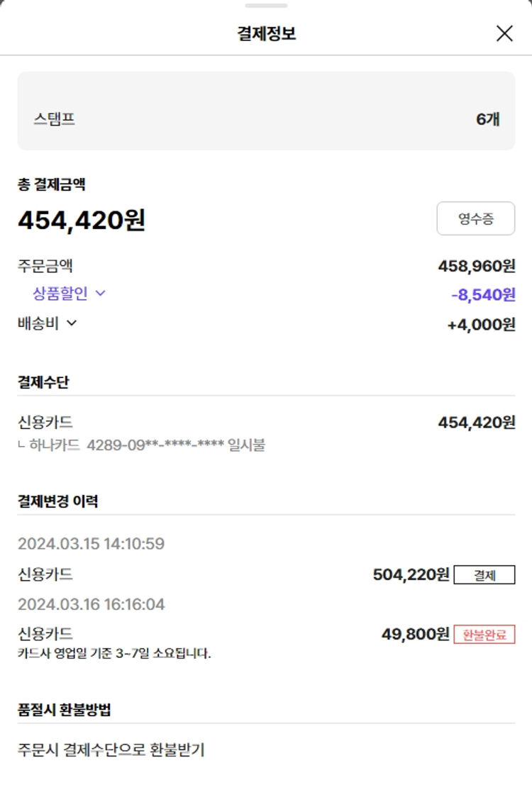Close the 결제정보 payment sheet
This screenshot has width=532, height=785.
coord(504,33)
